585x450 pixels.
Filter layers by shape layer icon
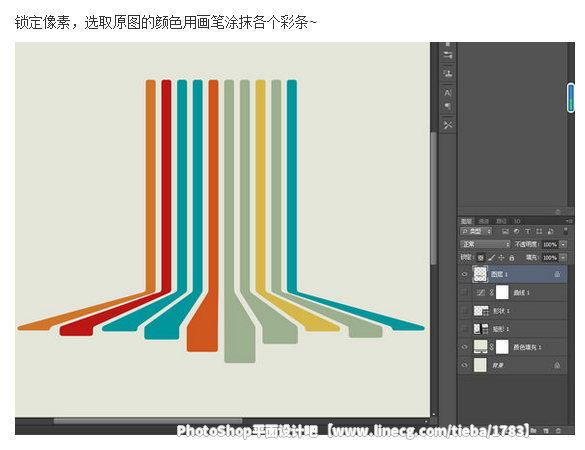coord(539,231)
